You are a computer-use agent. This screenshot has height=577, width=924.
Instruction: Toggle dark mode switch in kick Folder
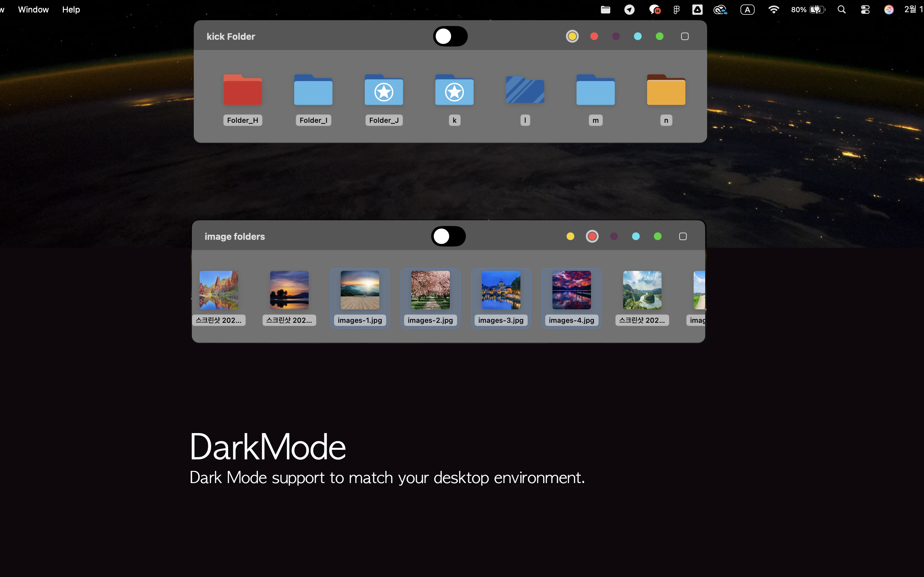(450, 36)
